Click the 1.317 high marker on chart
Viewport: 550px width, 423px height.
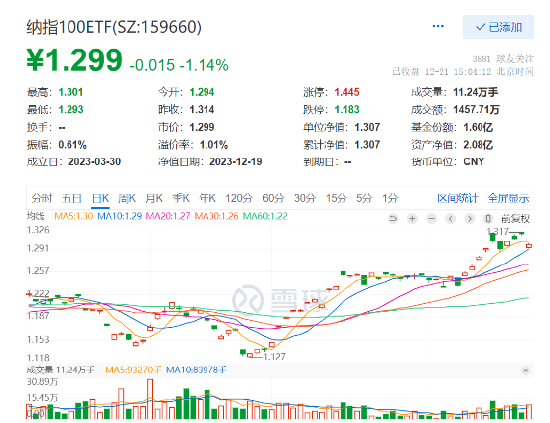tap(498, 231)
